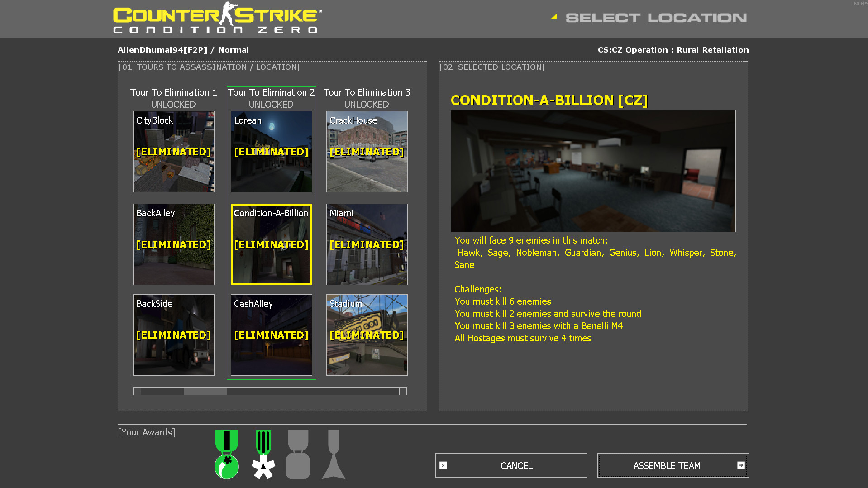
Task: Click the Counter-Strike Condition Zero logo
Action: point(217,18)
